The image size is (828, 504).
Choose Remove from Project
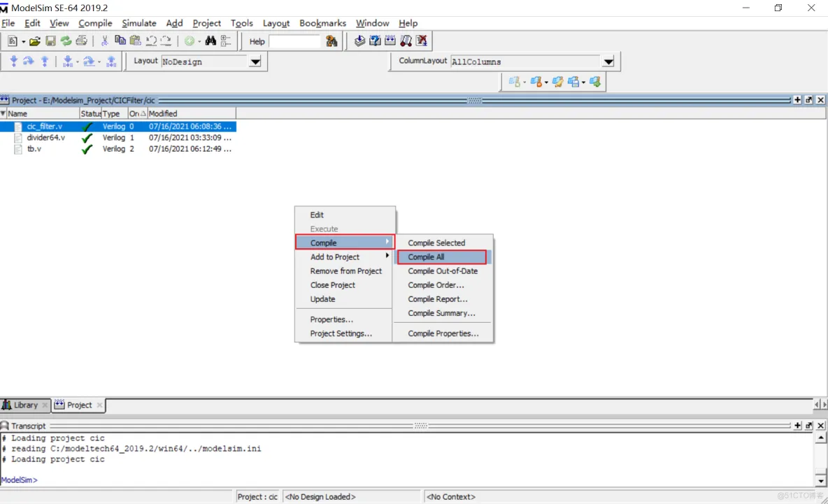pos(346,271)
